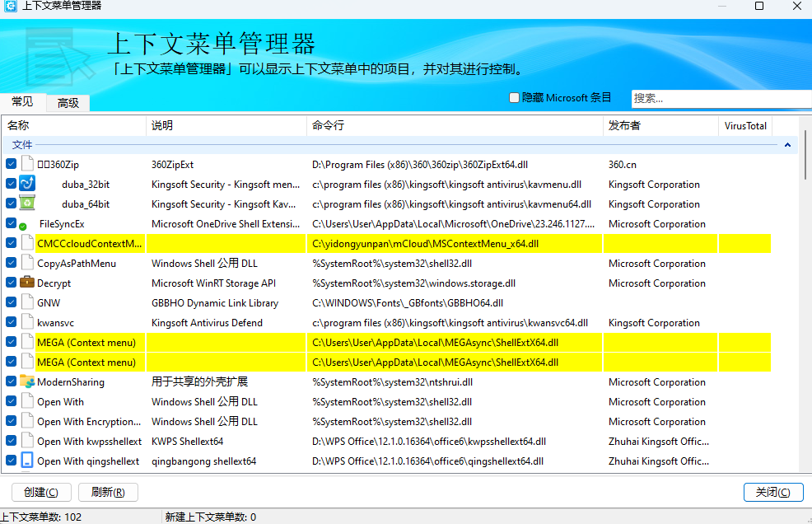Click the 搜索 search input field

(x=721, y=98)
